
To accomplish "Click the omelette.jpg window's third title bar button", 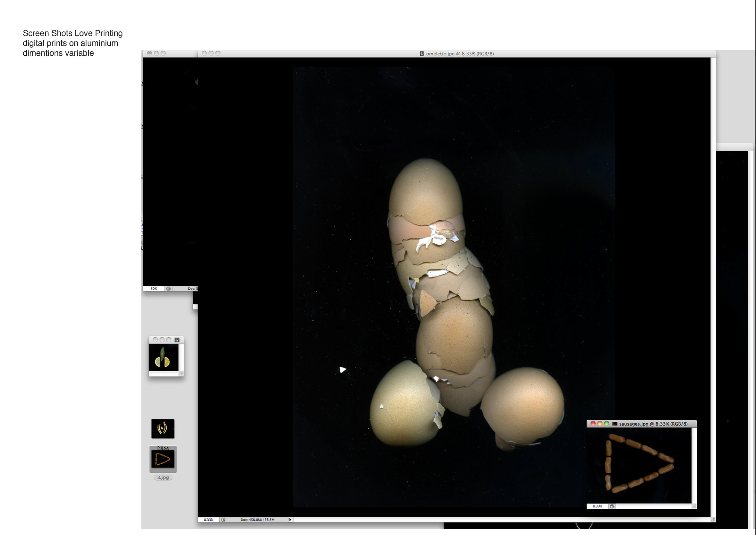I will (218, 53).
